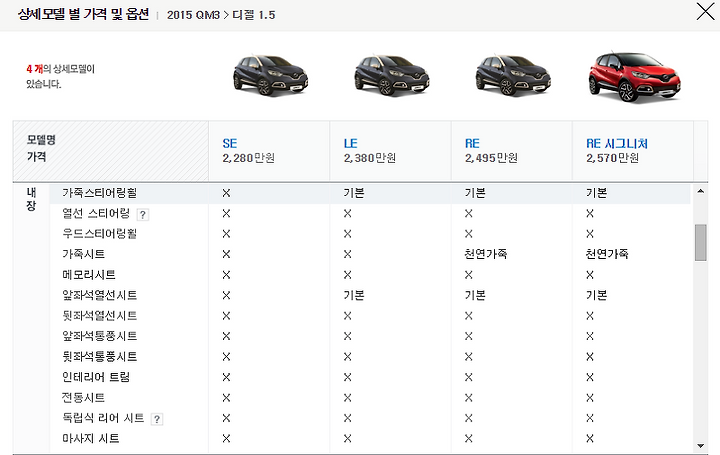Image resolution: width=720 pixels, height=455 pixels.
Task: Select the 가죽스티어링휠 row label
Action: 100,193
